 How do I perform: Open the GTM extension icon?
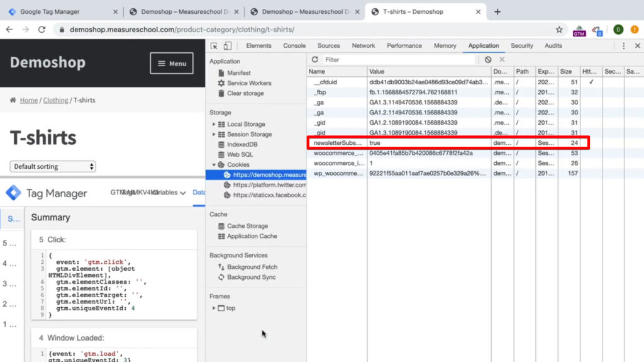click(x=579, y=30)
